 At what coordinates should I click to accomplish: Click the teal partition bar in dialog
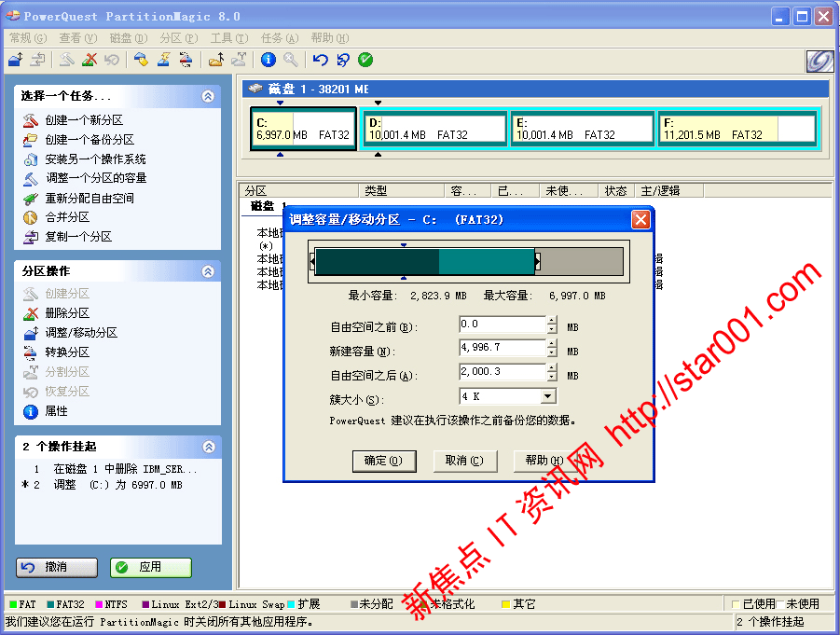click(425, 261)
